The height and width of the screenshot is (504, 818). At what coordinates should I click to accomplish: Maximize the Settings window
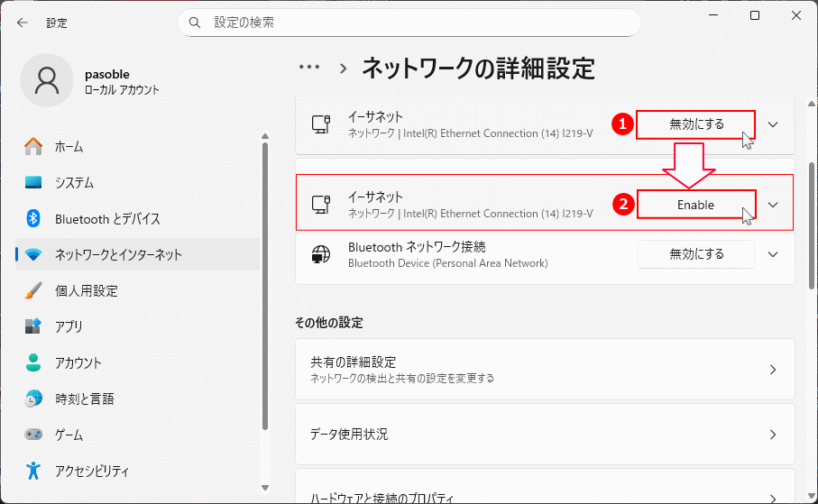[x=754, y=15]
